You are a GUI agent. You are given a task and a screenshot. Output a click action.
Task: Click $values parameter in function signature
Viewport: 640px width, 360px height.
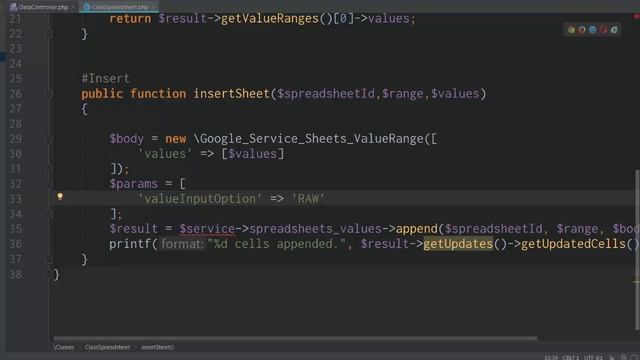[x=455, y=94]
